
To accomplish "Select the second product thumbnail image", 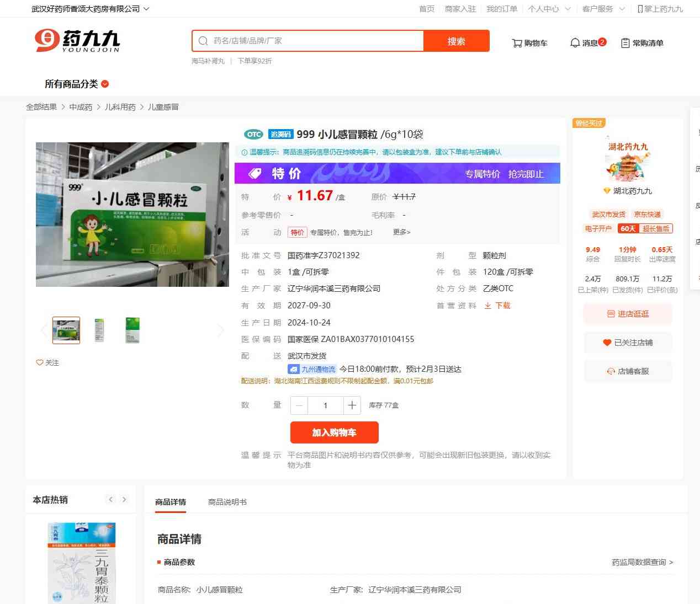I will (x=99, y=330).
